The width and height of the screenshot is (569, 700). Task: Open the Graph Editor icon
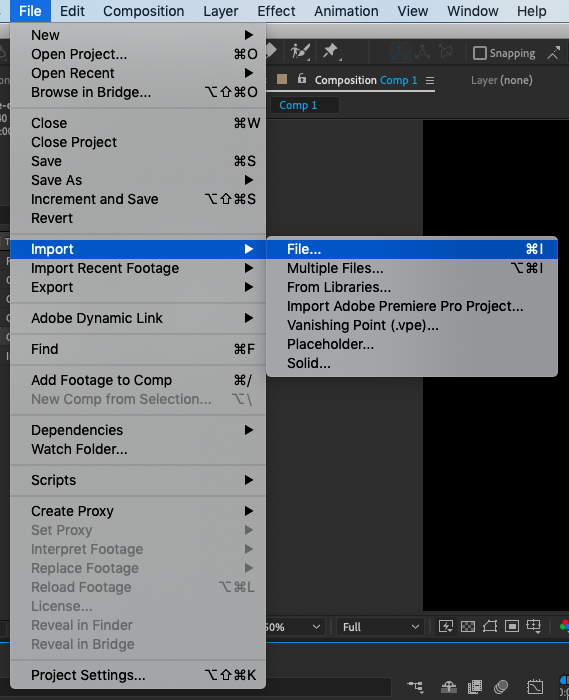click(535, 687)
